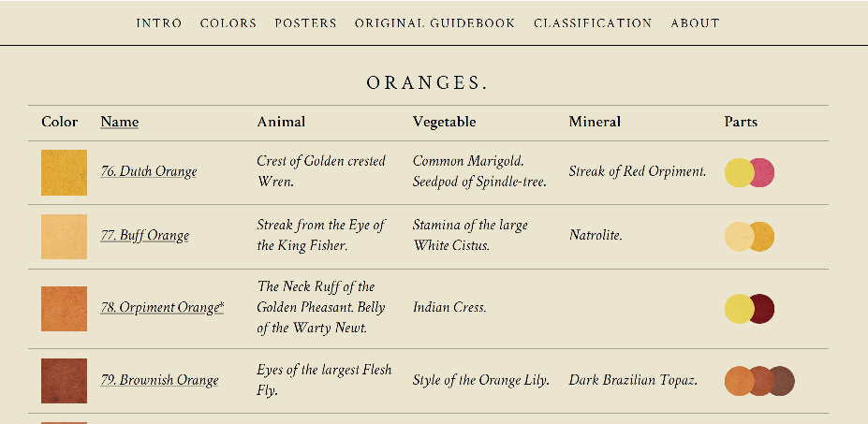Click the pale part circle for Buff Orange

click(736, 236)
